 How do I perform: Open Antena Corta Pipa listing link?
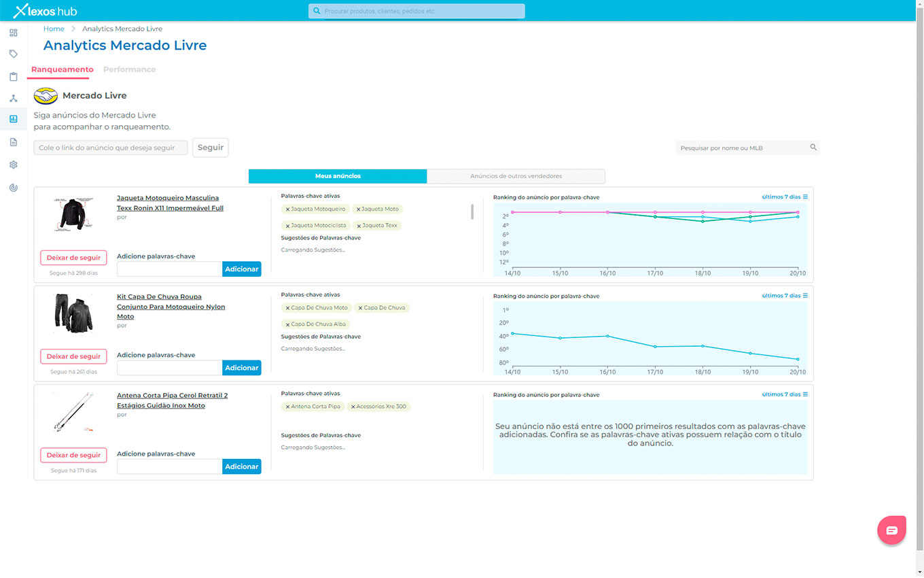[172, 401]
